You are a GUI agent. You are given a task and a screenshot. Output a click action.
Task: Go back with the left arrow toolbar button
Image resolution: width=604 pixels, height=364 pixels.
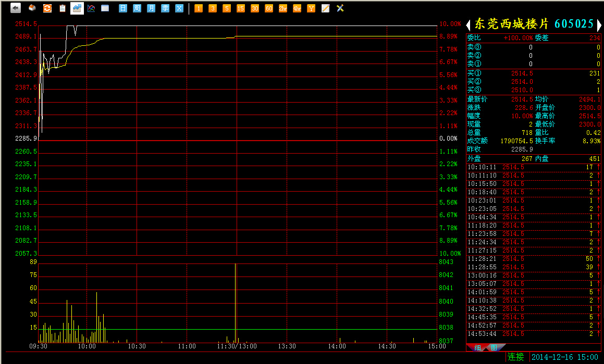(16, 8)
